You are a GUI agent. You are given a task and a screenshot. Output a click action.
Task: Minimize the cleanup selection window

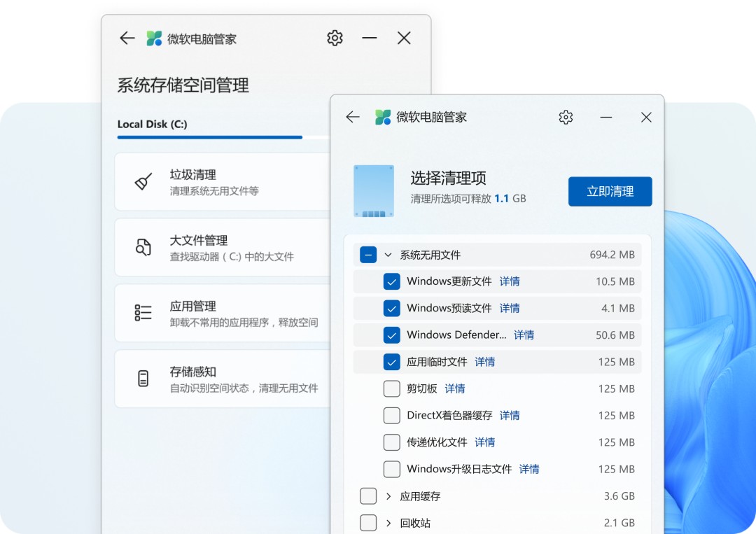click(x=606, y=117)
